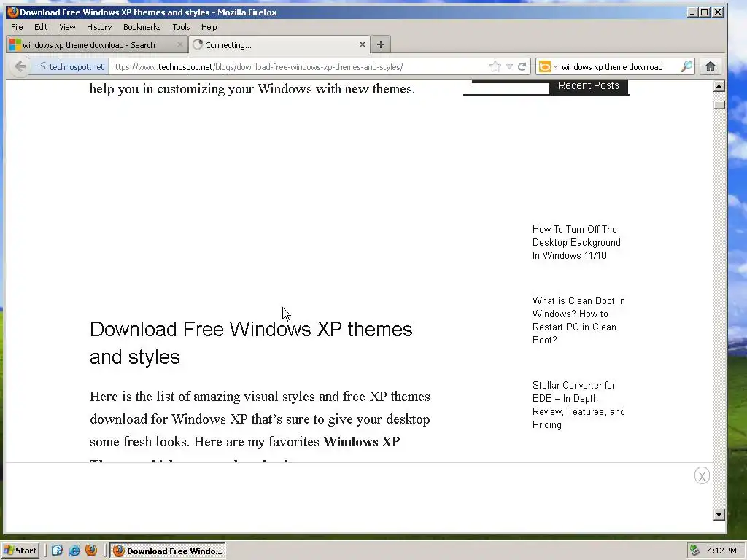Click the Download Free Windows XP themes heading

point(251,343)
